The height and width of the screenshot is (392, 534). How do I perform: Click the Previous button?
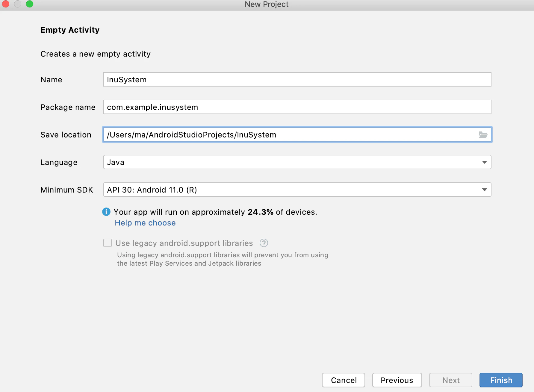pos(397,380)
